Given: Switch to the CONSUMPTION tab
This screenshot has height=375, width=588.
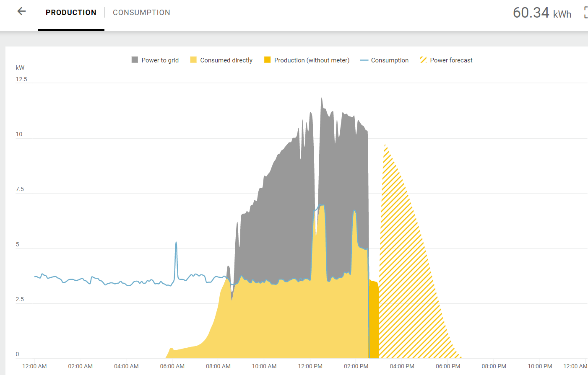Looking at the screenshot, I should click(141, 12).
